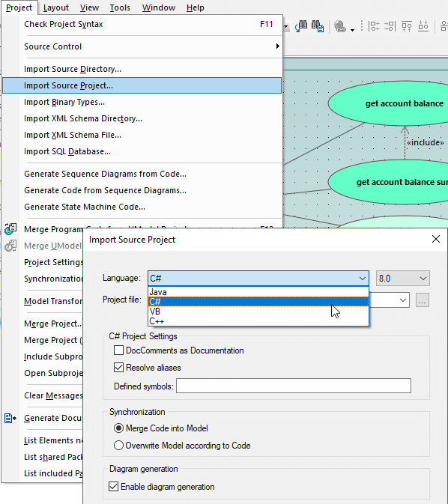Click the Find in Files binoculars icon
The image size is (448, 504).
[x=318, y=26]
